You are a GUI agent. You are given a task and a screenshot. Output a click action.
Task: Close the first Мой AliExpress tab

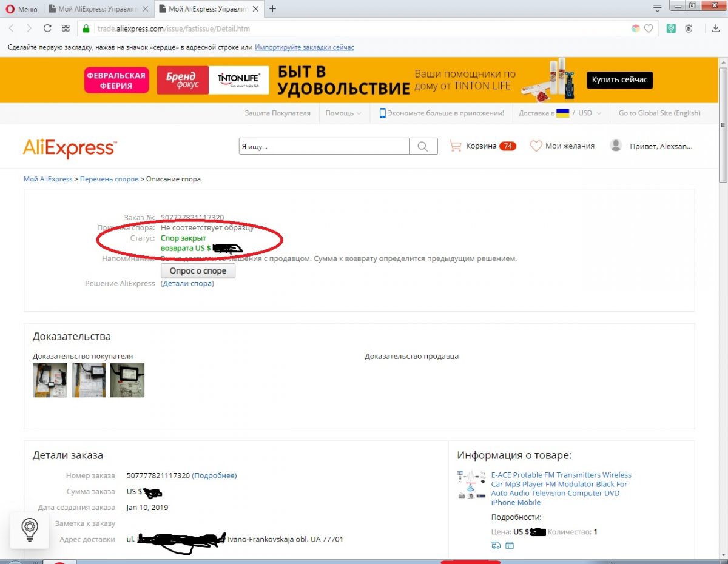click(145, 9)
